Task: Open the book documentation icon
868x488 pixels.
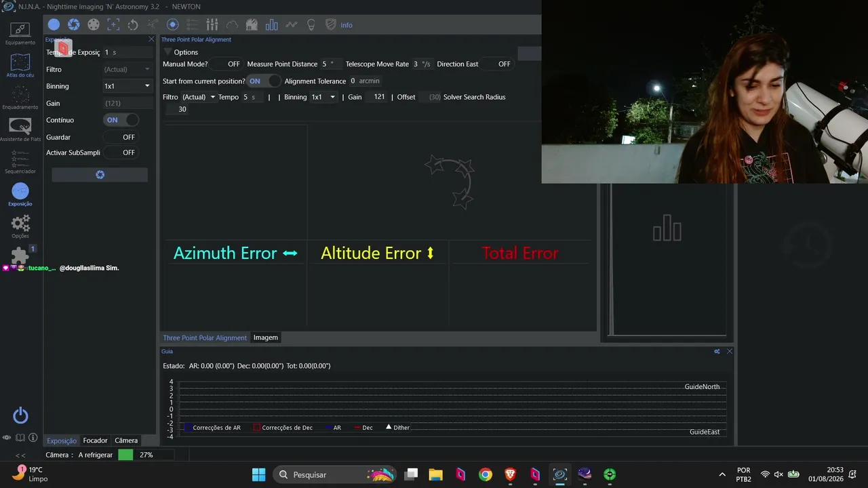Action: [20, 438]
